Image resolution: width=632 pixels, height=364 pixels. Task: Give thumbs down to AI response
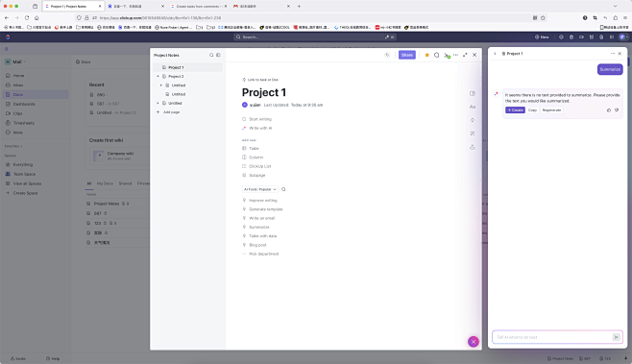tap(617, 110)
